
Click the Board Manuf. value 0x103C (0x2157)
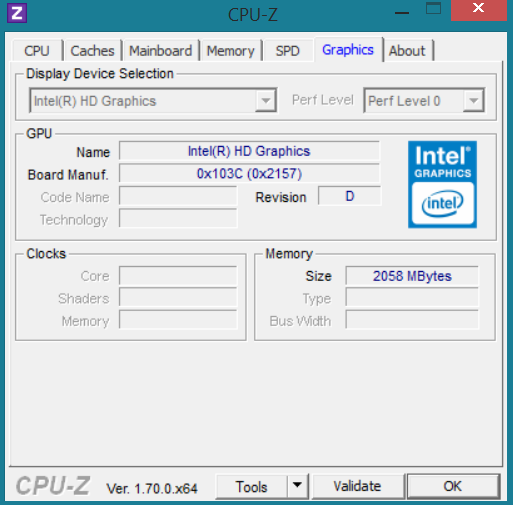(x=249, y=173)
